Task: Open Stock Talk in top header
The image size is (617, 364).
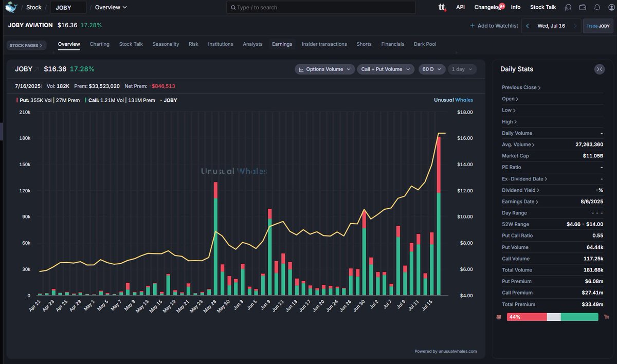Action: [543, 7]
